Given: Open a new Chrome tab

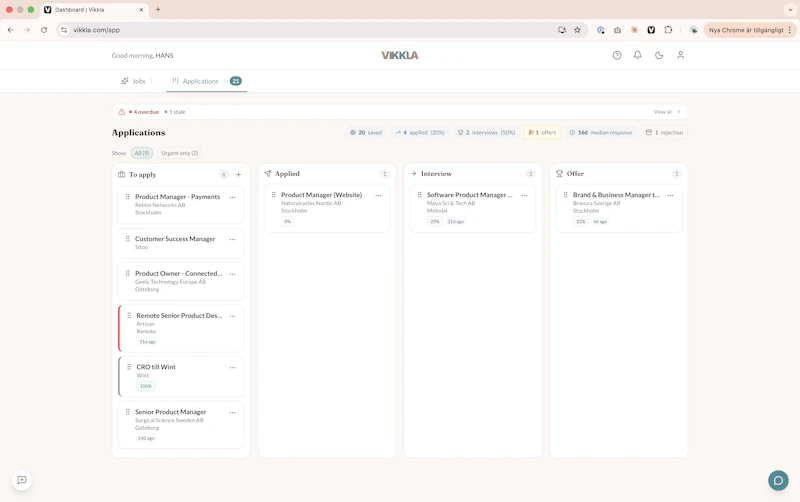Looking at the screenshot, I should click(x=158, y=9).
